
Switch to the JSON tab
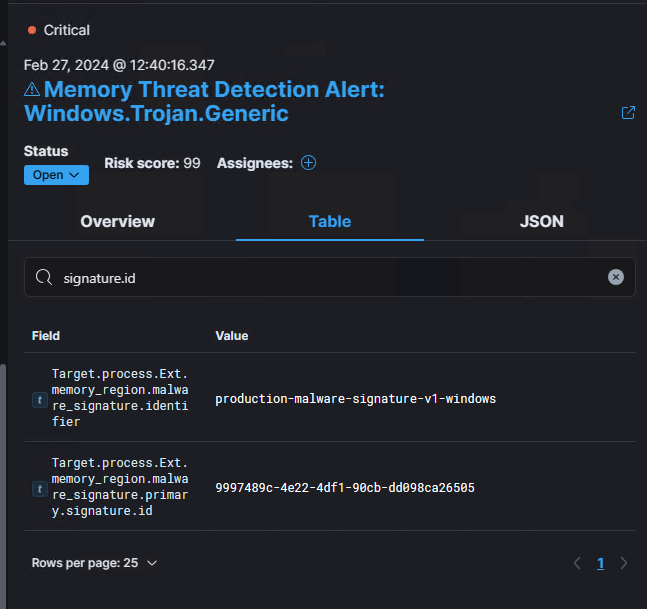[x=541, y=221]
